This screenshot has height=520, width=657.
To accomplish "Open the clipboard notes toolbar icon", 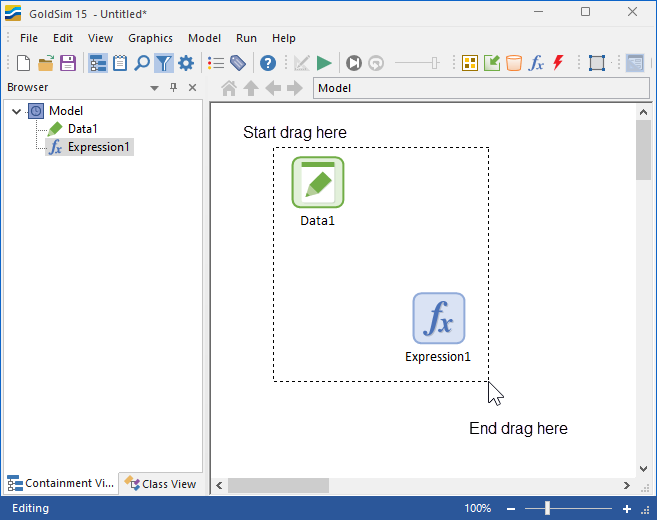I will [x=120, y=63].
